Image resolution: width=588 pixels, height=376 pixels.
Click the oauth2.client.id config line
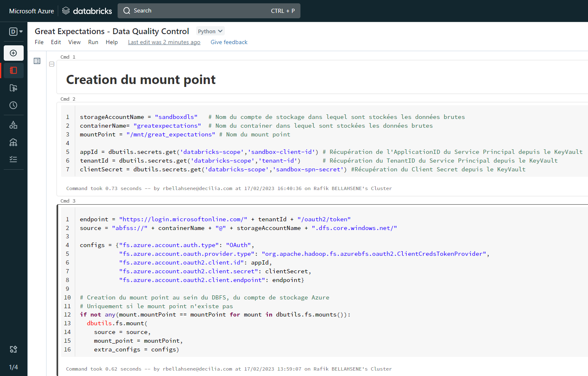pos(195,262)
